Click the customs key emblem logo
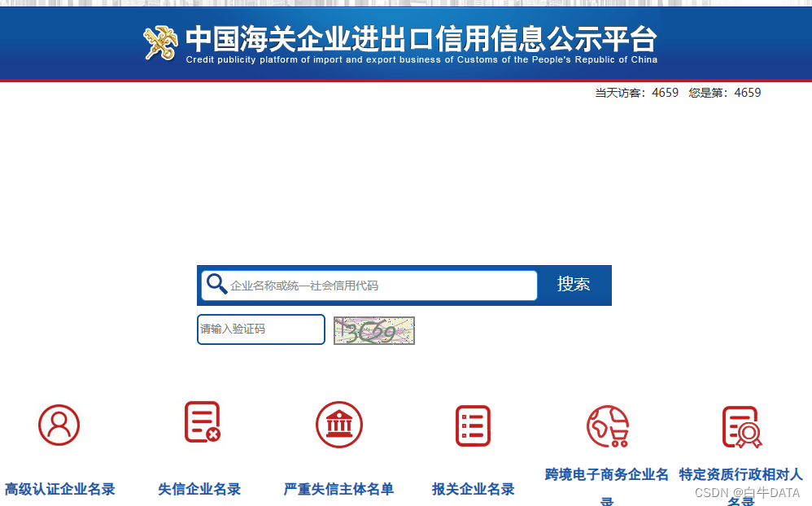Viewport: 812px width, 506px height. 160,43
